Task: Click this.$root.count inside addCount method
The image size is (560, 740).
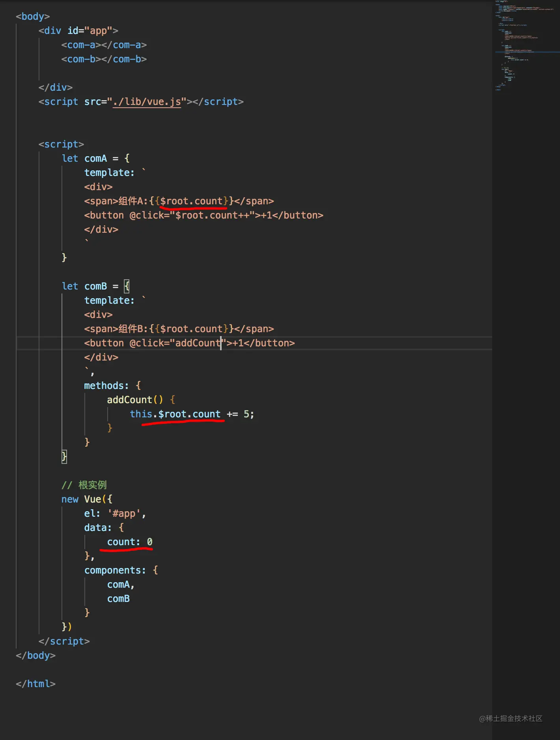Action: [x=175, y=414]
